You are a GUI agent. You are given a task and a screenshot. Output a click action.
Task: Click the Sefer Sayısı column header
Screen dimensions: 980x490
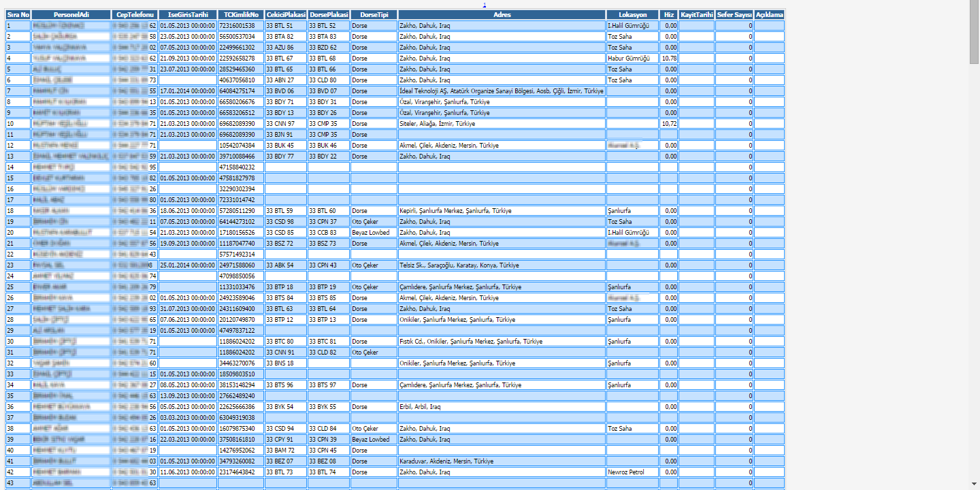click(x=734, y=15)
